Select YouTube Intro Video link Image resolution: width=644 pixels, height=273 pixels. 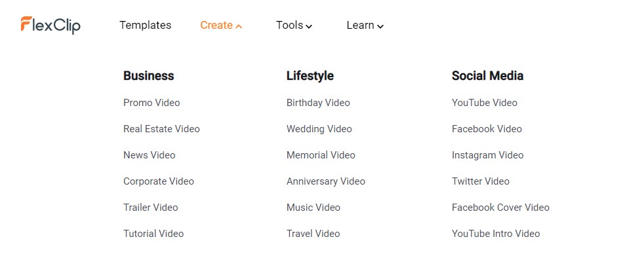(496, 234)
